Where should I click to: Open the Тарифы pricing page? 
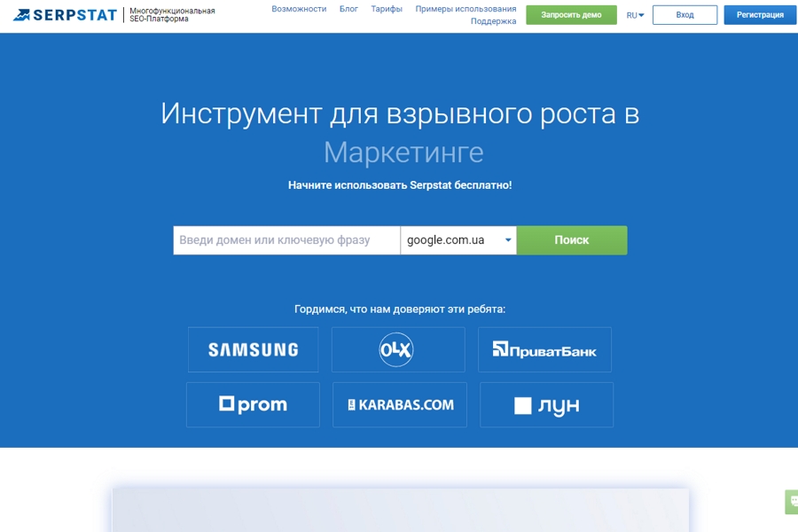pos(387,9)
